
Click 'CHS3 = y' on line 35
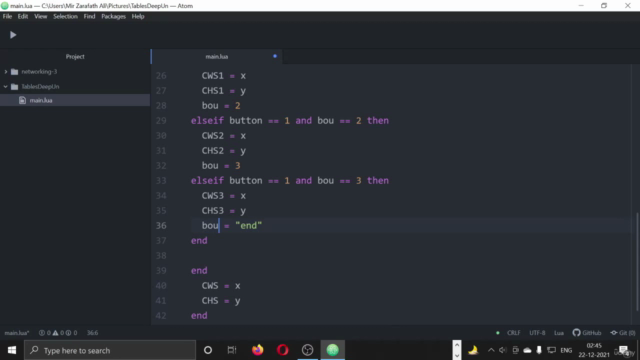224,211
